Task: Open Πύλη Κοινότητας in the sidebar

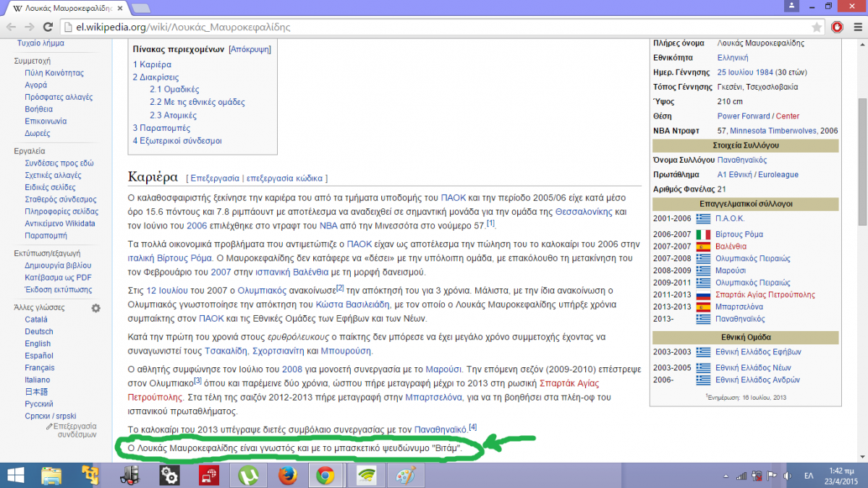Action: [54, 73]
